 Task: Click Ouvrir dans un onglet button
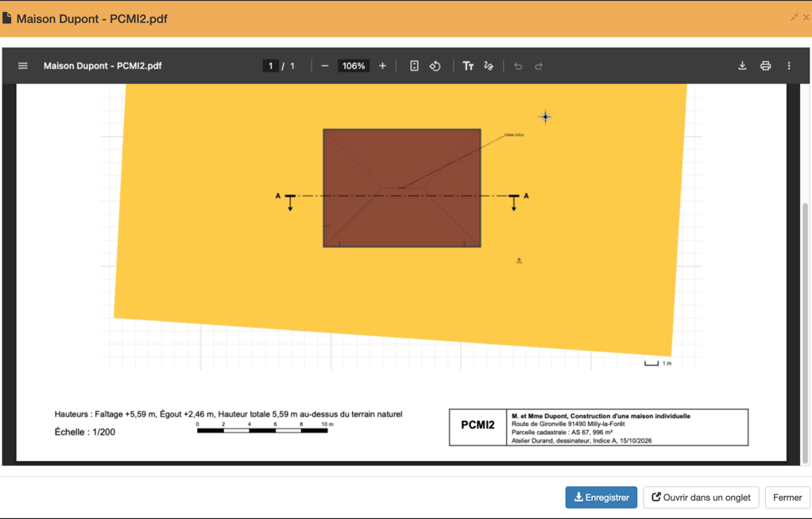[702, 498]
